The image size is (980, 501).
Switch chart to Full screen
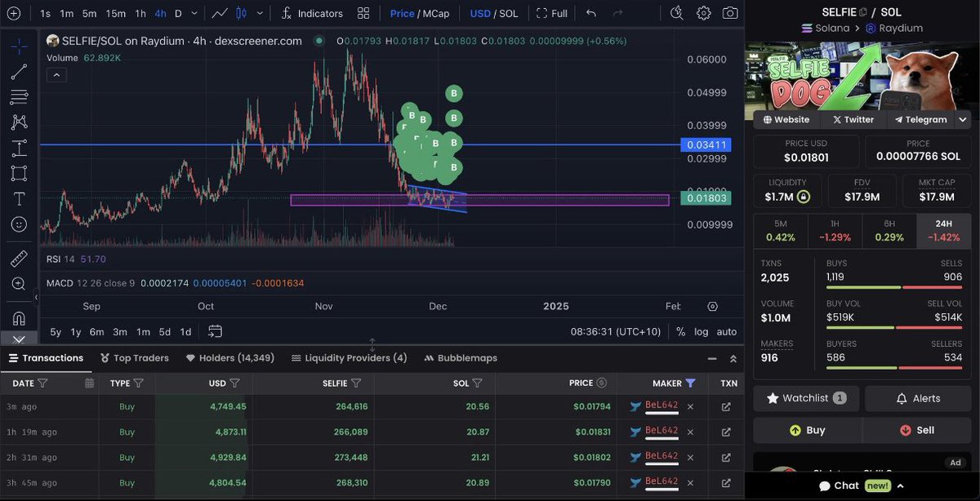click(552, 13)
